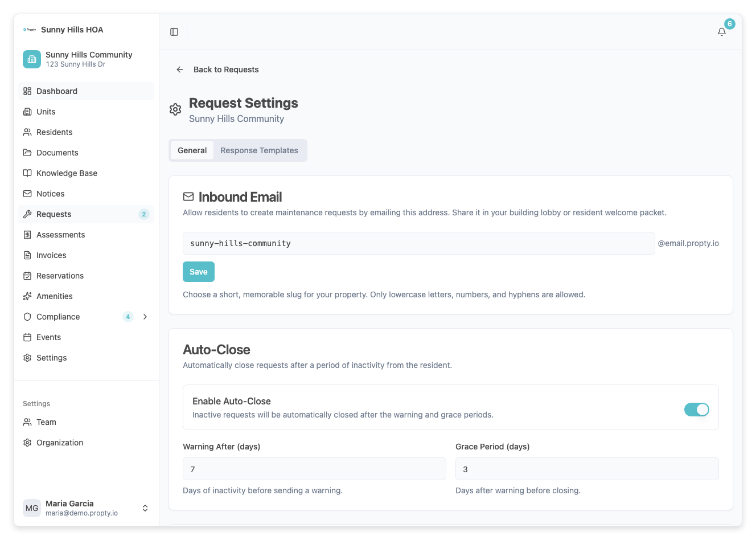Open the Knowledge Base book icon

pos(27,173)
